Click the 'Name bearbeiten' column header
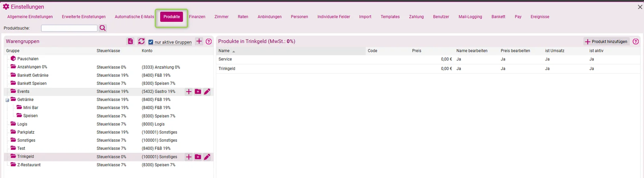Screen dimensions: 644x178 [472, 51]
